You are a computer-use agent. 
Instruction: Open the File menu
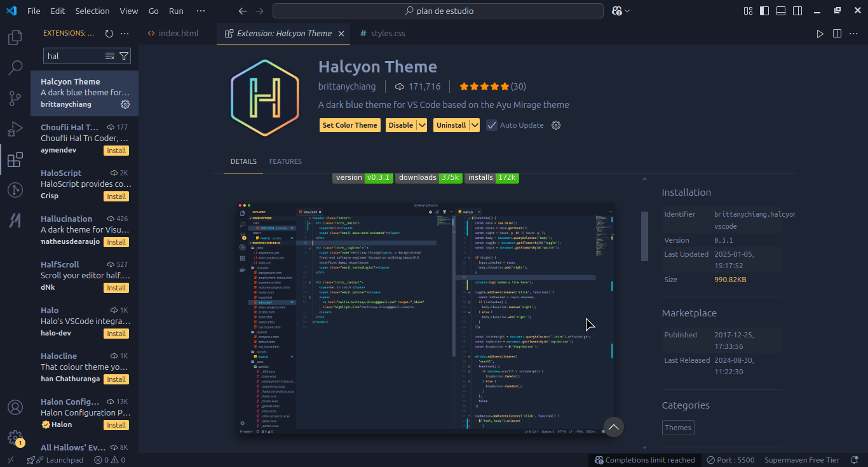[34, 11]
